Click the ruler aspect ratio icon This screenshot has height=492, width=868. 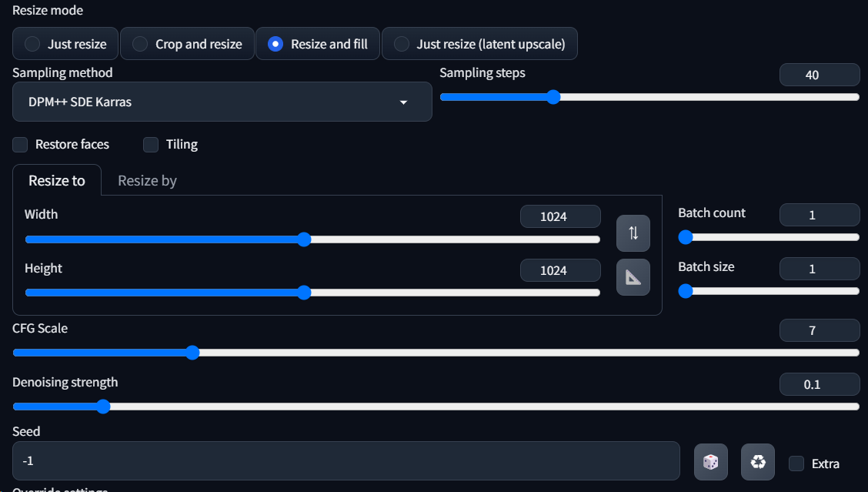coord(633,277)
